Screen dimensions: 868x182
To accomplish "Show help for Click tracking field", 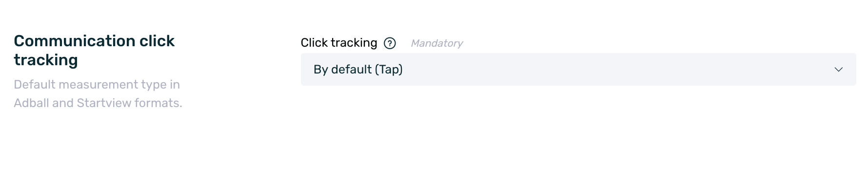I will click(x=390, y=43).
